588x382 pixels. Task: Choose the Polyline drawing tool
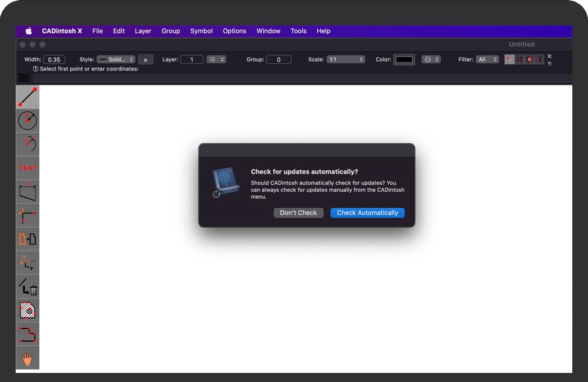pos(27,334)
